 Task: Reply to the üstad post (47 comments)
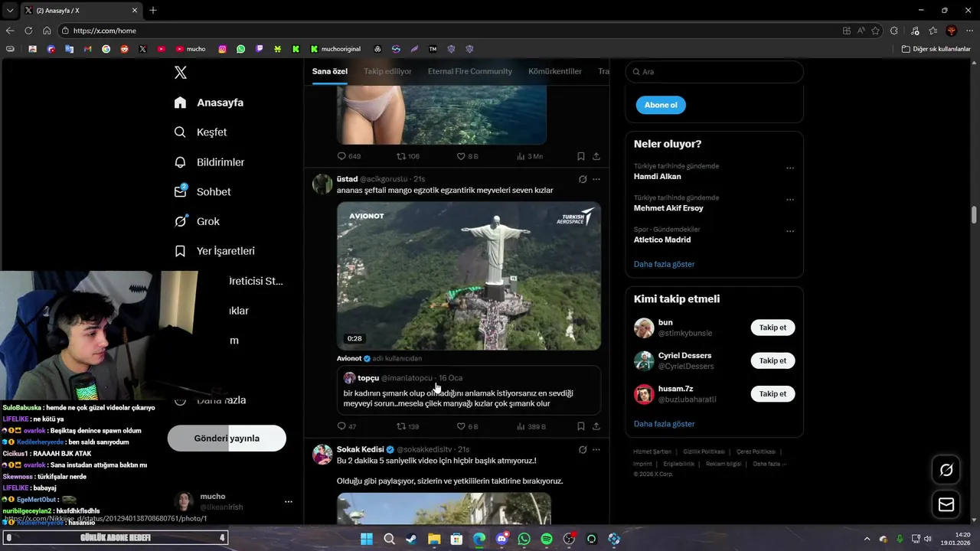[x=347, y=426]
